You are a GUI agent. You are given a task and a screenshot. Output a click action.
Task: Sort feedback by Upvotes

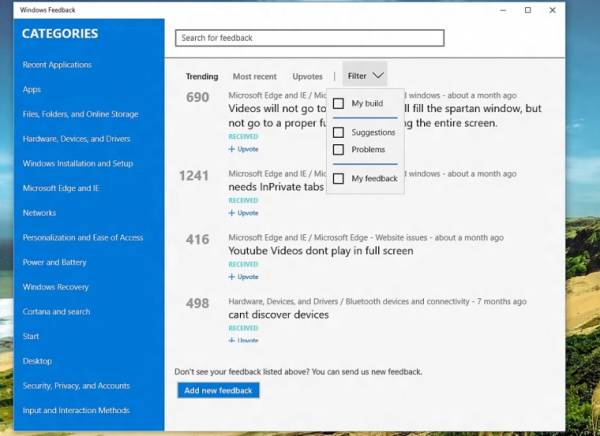pyautogui.click(x=307, y=76)
